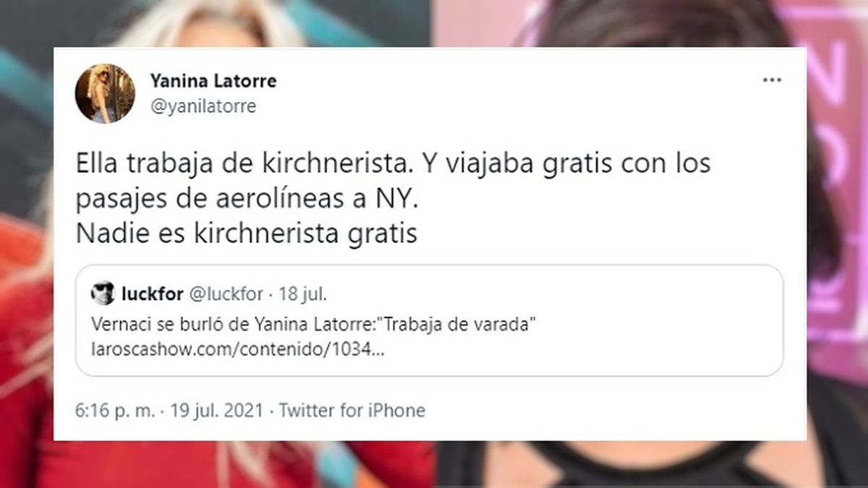Viewport: 868px width, 488px height.
Task: Click luckfor's small avatar in quoted tweet
Action: 103,294
